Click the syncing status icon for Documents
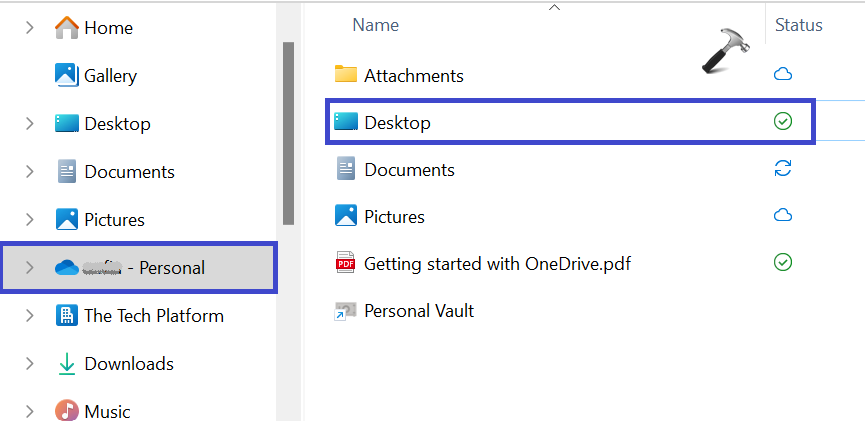Viewport: 865px width, 421px height. [783, 168]
